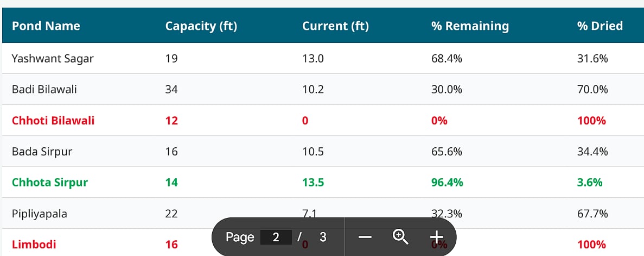The image size is (644, 256).
Task: Click the Pipliyapala pond name
Action: pyautogui.click(x=40, y=214)
